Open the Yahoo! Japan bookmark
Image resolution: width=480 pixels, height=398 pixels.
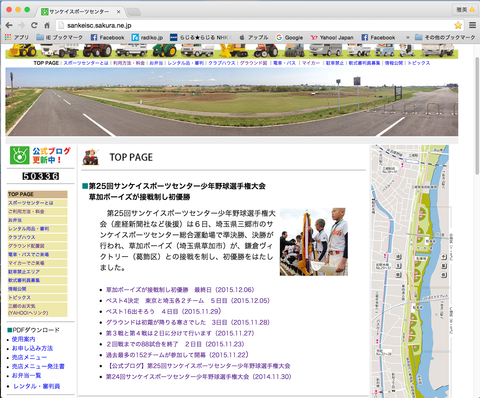pyautogui.click(x=332, y=37)
